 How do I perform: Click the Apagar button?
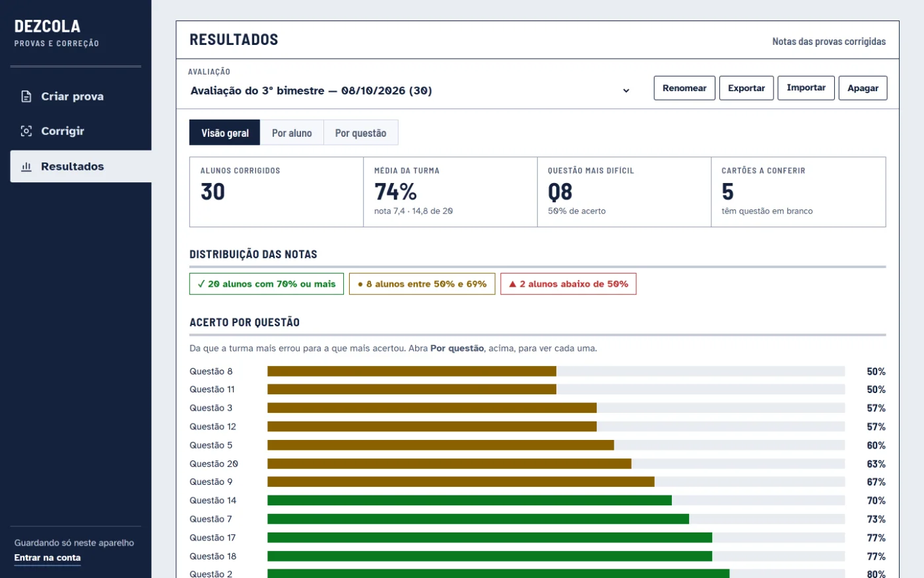click(x=863, y=88)
